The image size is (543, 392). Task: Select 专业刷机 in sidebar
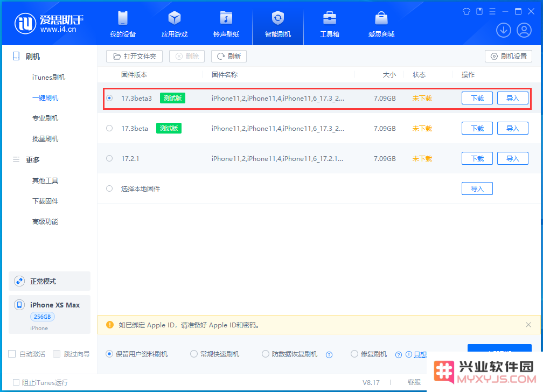click(45, 118)
